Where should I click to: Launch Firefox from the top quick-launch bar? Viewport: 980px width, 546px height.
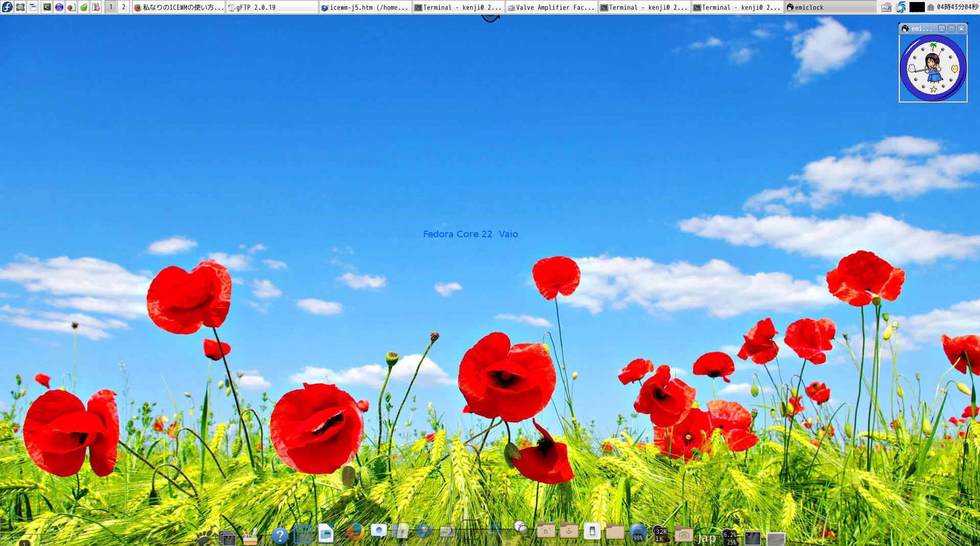71,7
